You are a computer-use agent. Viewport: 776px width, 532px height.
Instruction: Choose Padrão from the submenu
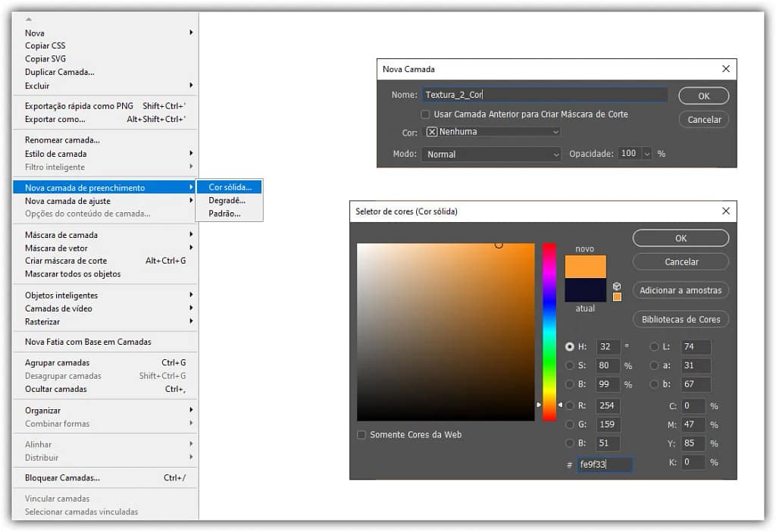230,214
